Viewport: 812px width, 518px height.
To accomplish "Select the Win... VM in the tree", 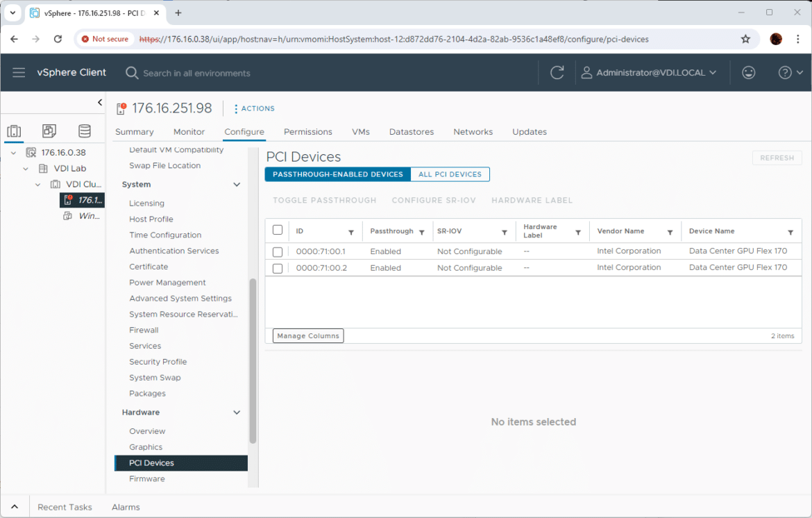I will coord(83,216).
